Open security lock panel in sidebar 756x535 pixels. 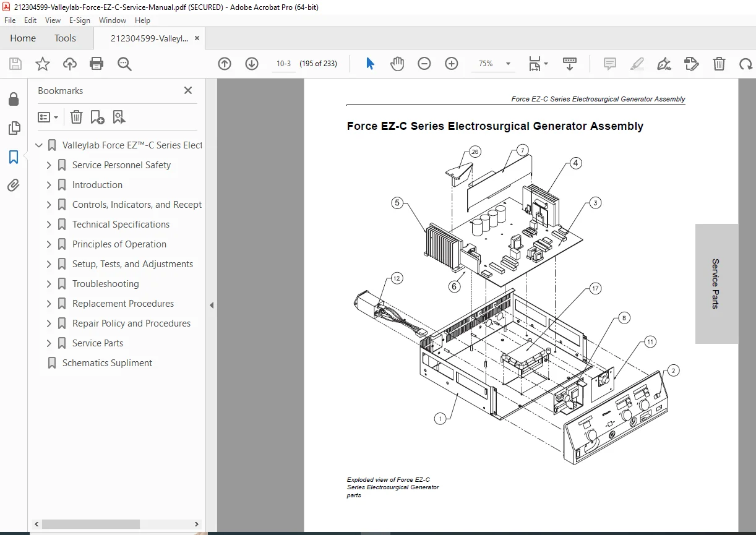[x=14, y=100]
